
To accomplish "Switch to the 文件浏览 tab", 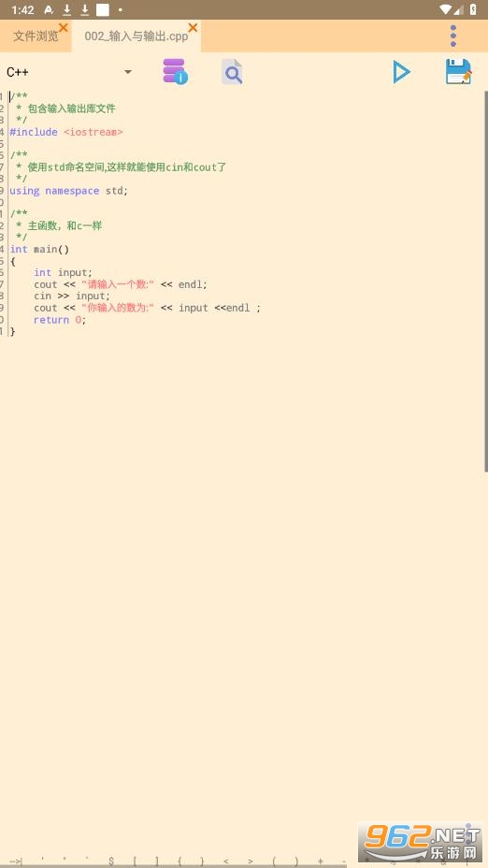I will click(36, 36).
